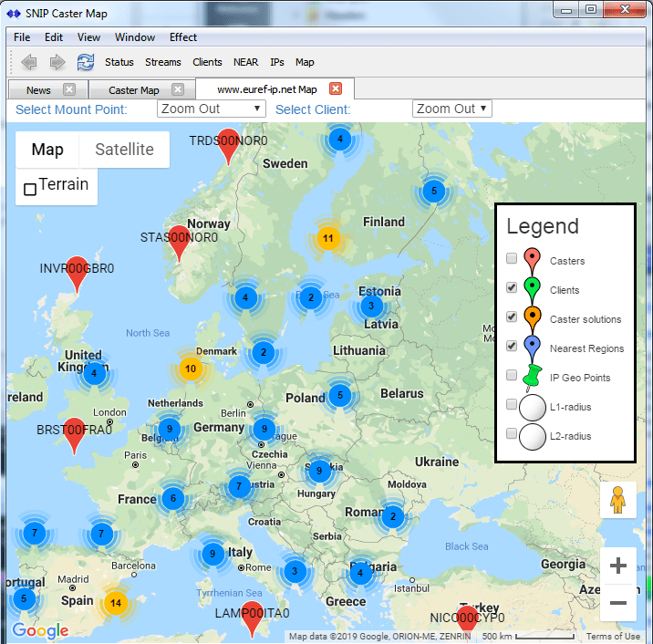The image size is (653, 644).
Task: Open the blue cluster 5 in Portugal
Action: tap(24, 598)
